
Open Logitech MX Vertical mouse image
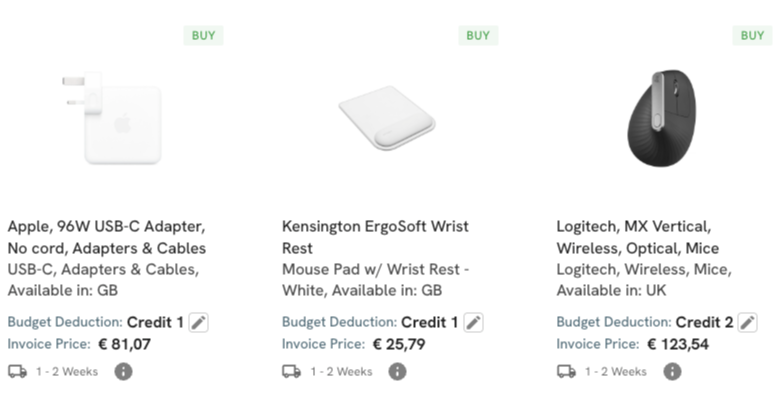(x=662, y=118)
